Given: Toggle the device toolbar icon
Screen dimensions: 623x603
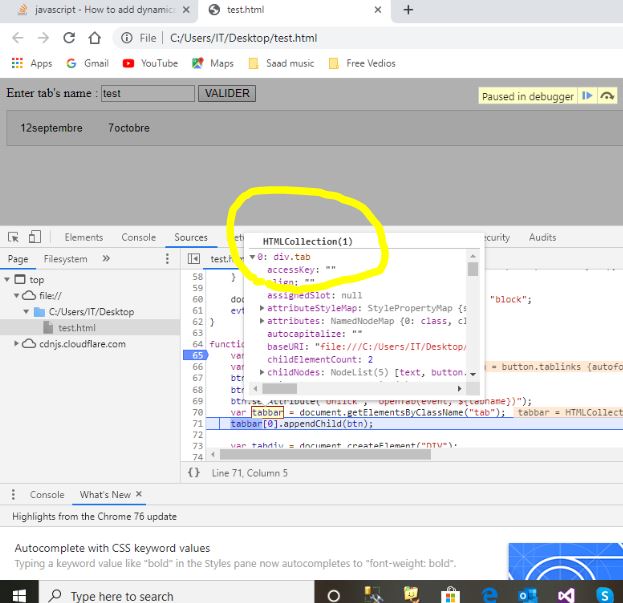Looking at the screenshot, I should point(34,237).
